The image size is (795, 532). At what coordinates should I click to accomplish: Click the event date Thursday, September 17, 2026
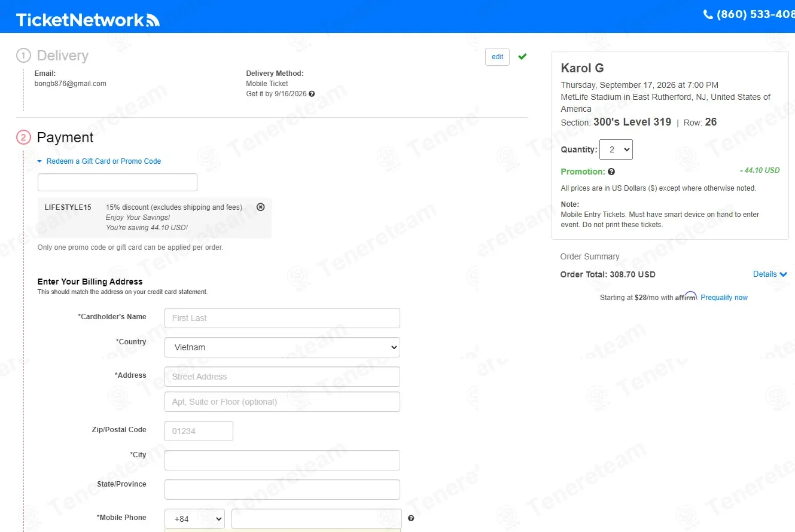pos(639,85)
